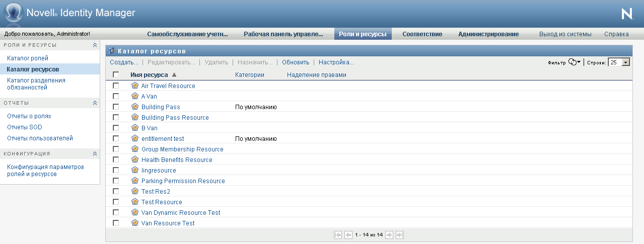Screen dimensions: 644x244
Task: Open Отчеты SOD in the sidebar
Action: click(25, 127)
